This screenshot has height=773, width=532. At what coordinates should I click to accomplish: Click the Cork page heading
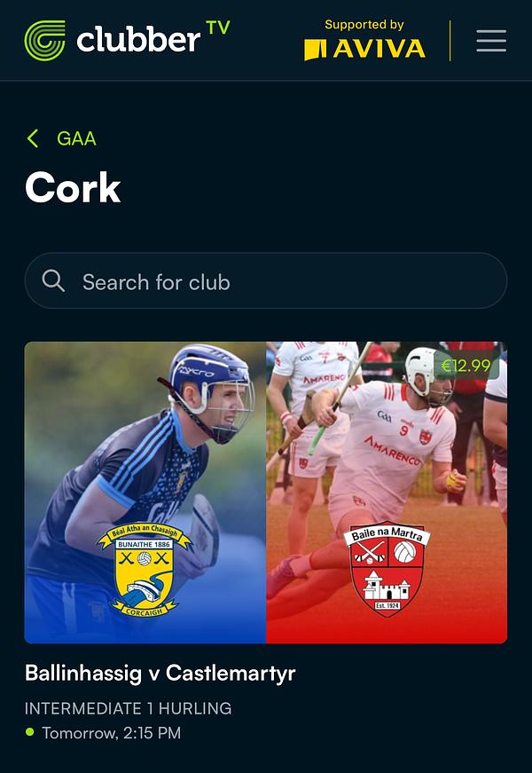(73, 188)
